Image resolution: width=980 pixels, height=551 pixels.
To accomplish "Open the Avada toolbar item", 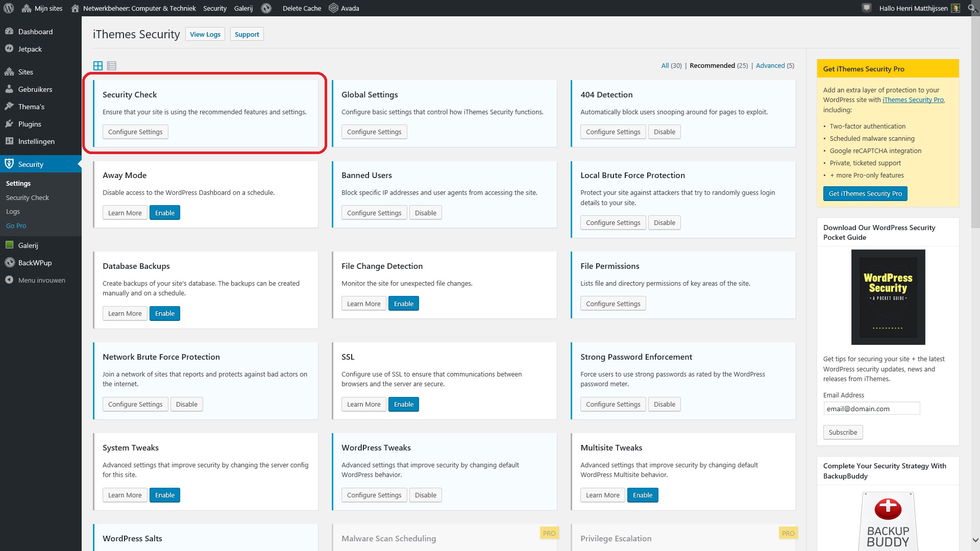I will [x=344, y=8].
